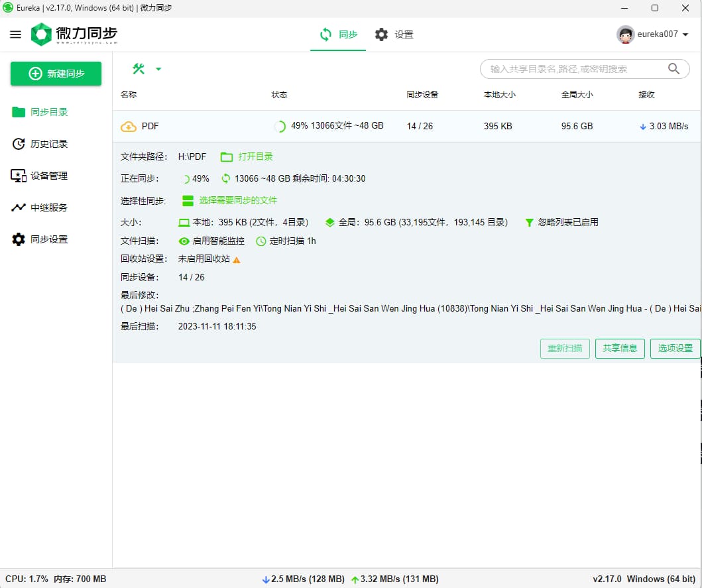The image size is (702, 588).
Task: Click 忽略列表已启用 text
Action: click(x=568, y=223)
